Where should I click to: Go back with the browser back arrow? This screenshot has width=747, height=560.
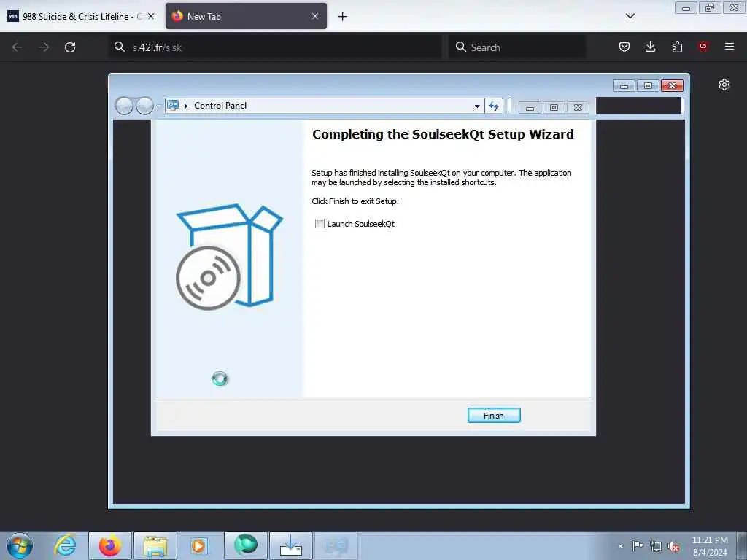click(x=18, y=47)
